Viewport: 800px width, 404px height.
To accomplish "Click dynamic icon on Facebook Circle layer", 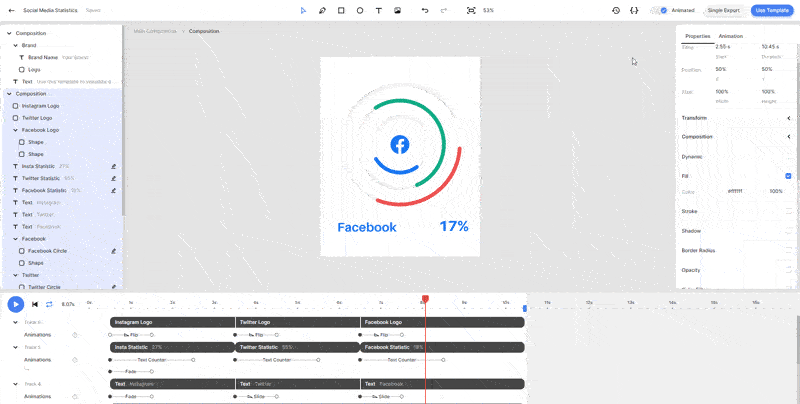I will 114,251.
